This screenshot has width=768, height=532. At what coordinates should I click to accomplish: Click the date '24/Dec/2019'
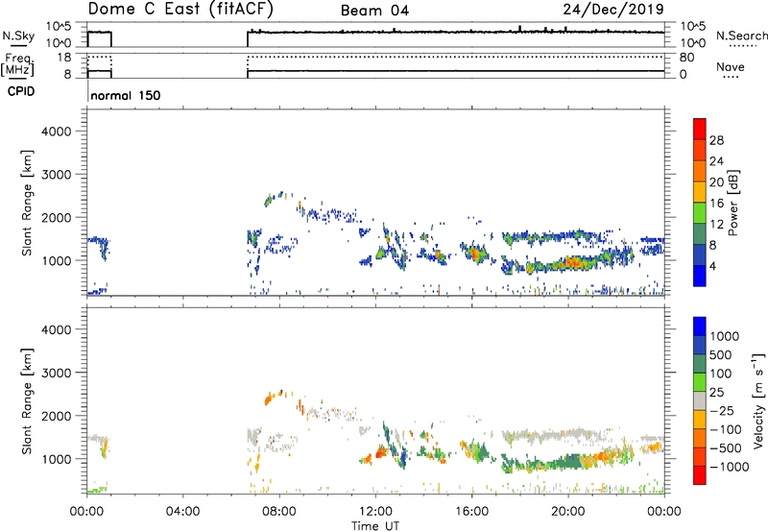(x=613, y=9)
